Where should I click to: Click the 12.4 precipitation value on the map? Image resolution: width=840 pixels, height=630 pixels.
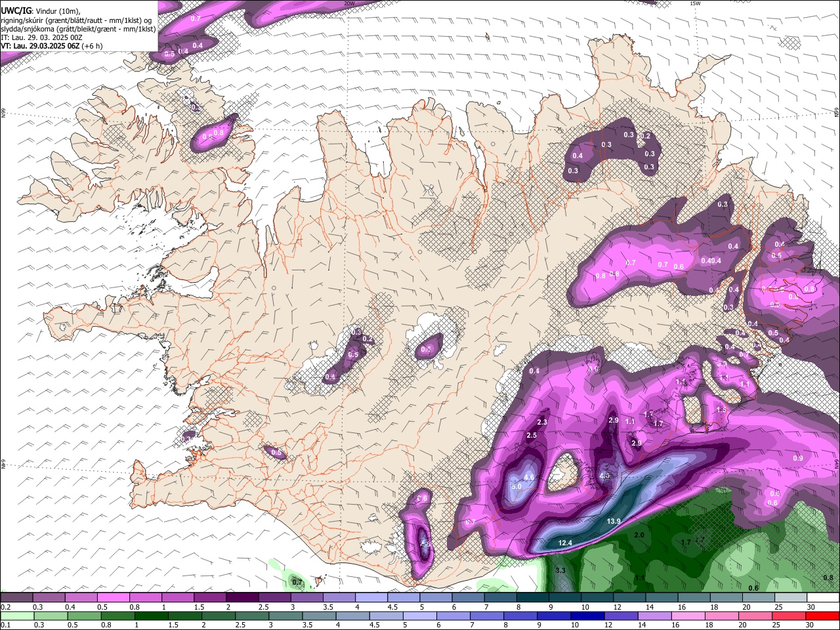click(566, 543)
